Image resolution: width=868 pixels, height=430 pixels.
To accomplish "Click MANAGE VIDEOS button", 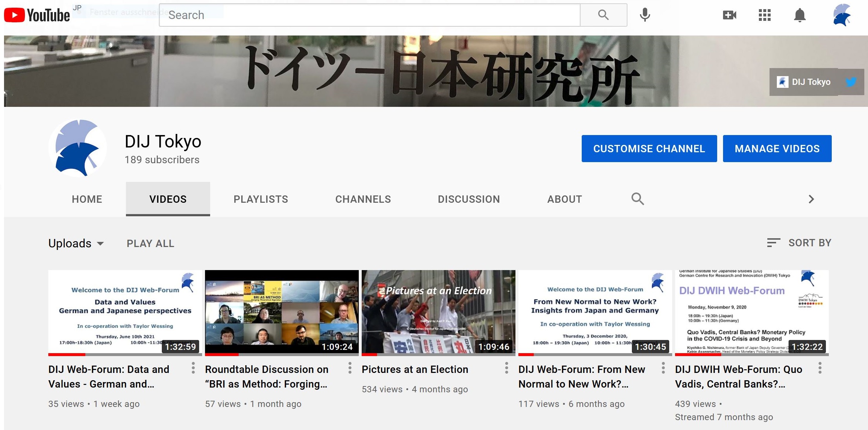I will point(777,149).
